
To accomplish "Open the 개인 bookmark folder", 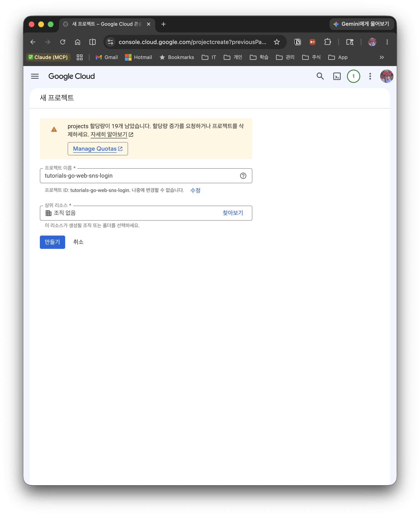I will coord(233,57).
